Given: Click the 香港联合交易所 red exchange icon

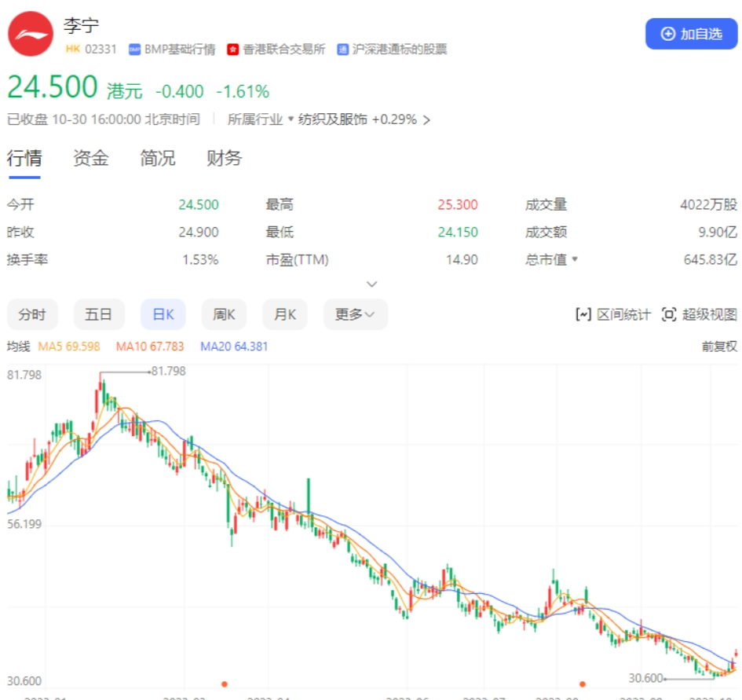Looking at the screenshot, I should (233, 49).
